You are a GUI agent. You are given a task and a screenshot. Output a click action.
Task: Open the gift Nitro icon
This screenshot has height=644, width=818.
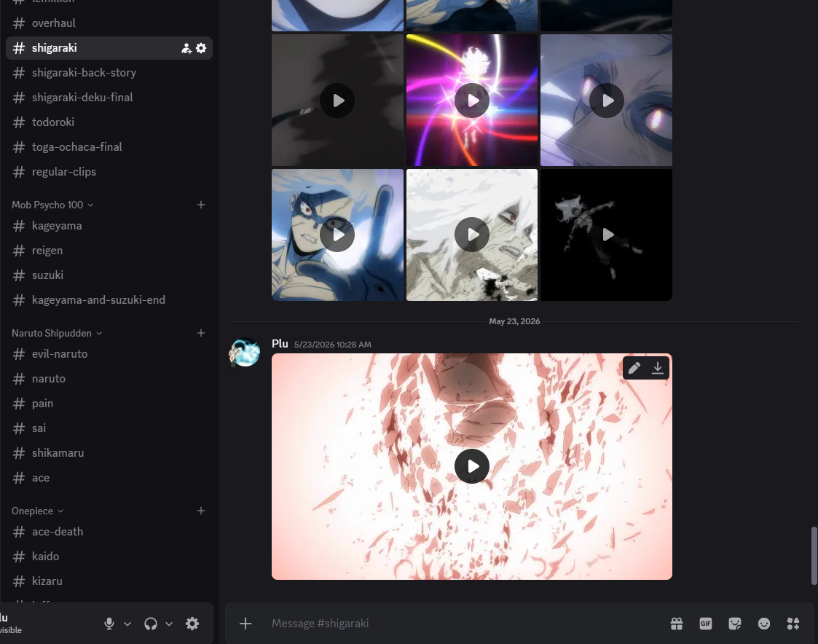(x=677, y=623)
